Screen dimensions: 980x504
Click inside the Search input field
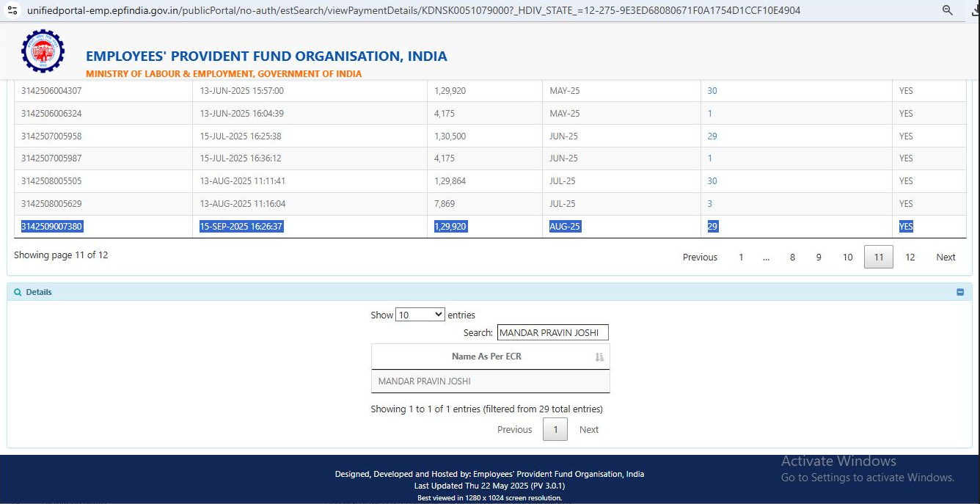(x=552, y=332)
